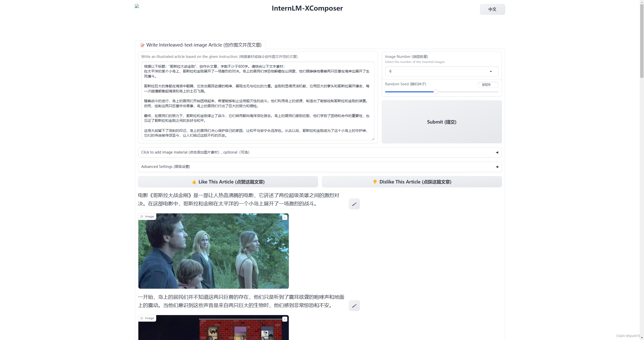
Task: Click the notepad icon in the article tab
Action: pos(142,45)
